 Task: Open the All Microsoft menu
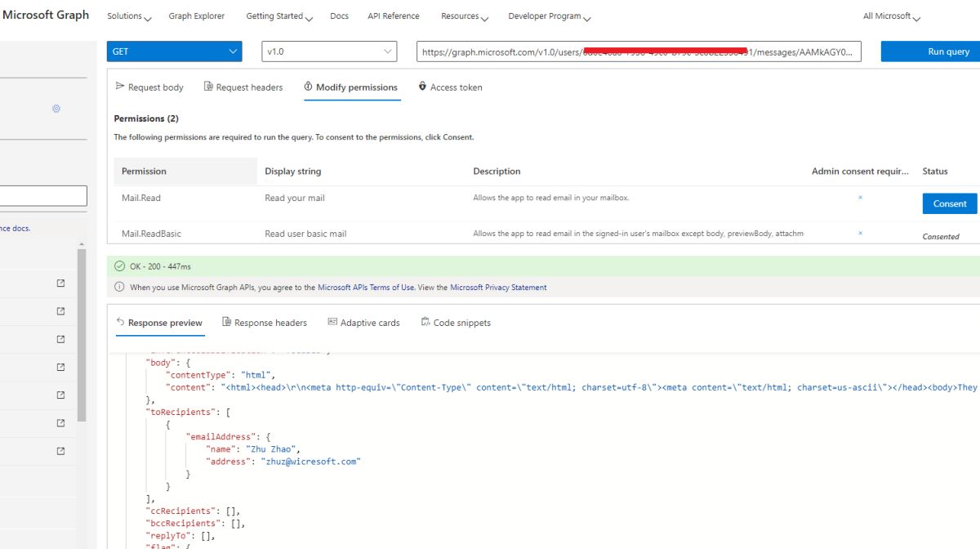[892, 16]
